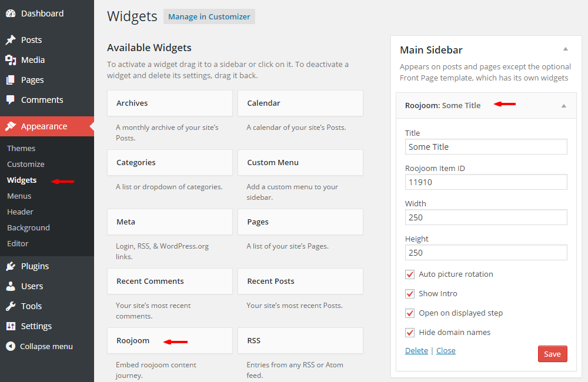The image size is (588, 382).
Task: Click the Users person icon
Action: pyautogui.click(x=11, y=286)
